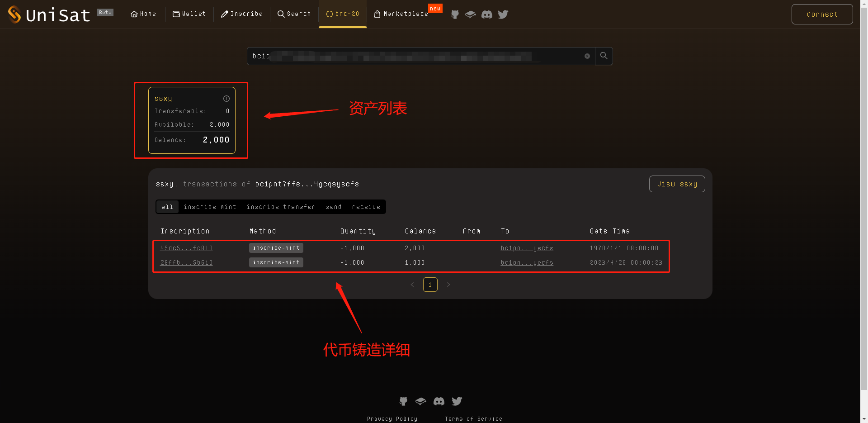Screen dimensions: 868x423
Task: Click the Method column header
Action: [x=263, y=231]
